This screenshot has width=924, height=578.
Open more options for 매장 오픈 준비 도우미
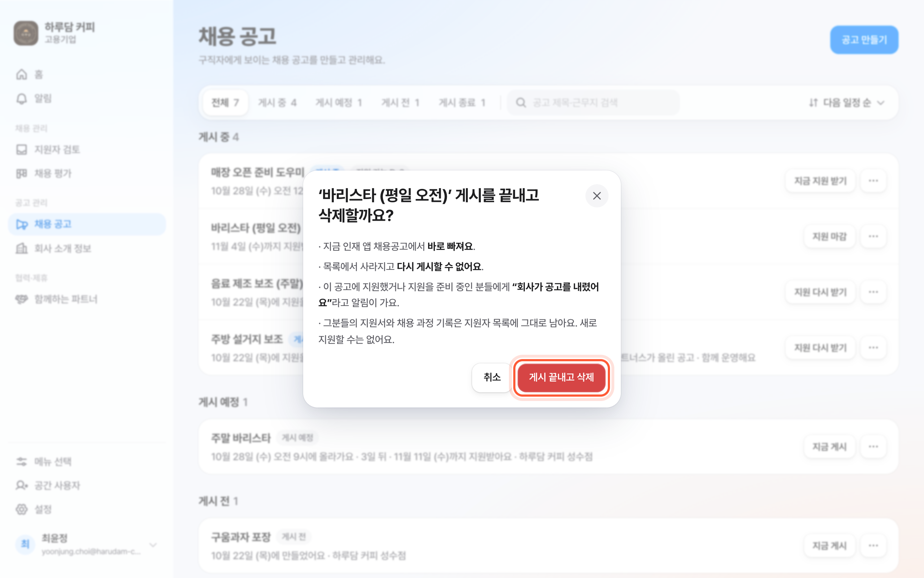pyautogui.click(x=873, y=180)
